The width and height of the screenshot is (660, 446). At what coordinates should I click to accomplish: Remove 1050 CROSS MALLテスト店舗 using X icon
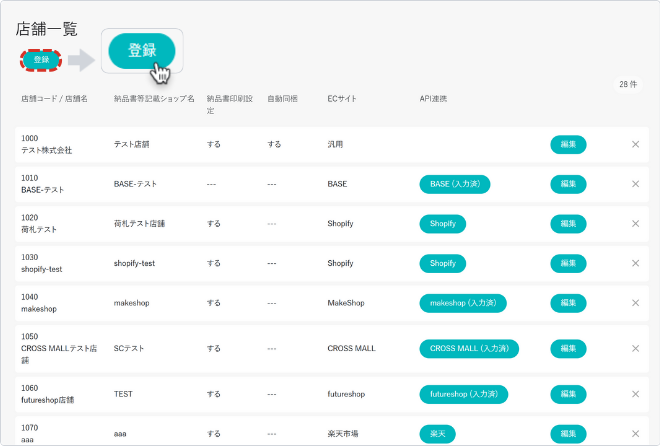[635, 349]
